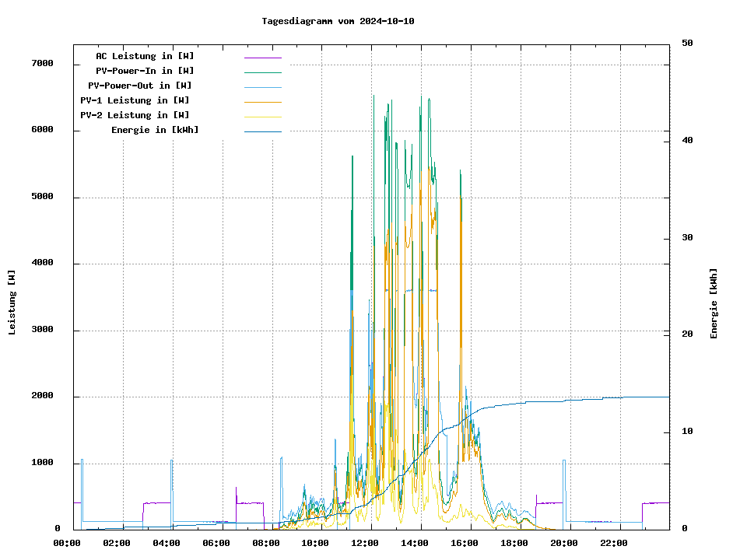The width and height of the screenshot is (747, 560).
Task: Click the "PV-1 Leistung in [W]" legend entry
Action: click(x=135, y=100)
